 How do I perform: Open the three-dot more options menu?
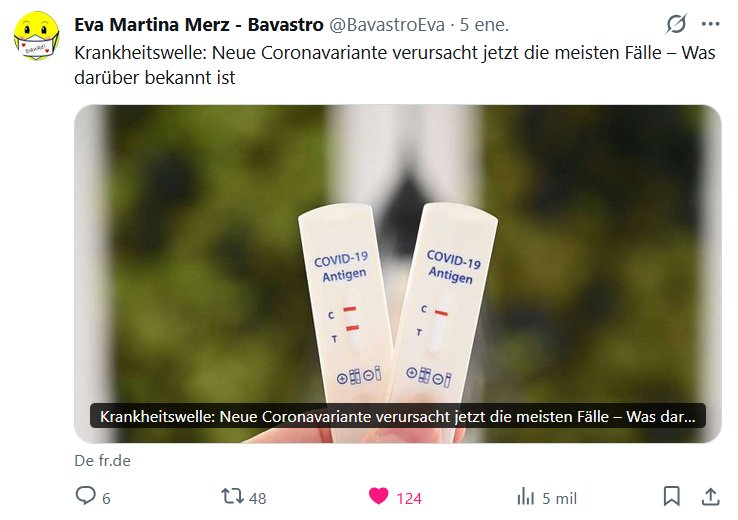pos(711,24)
